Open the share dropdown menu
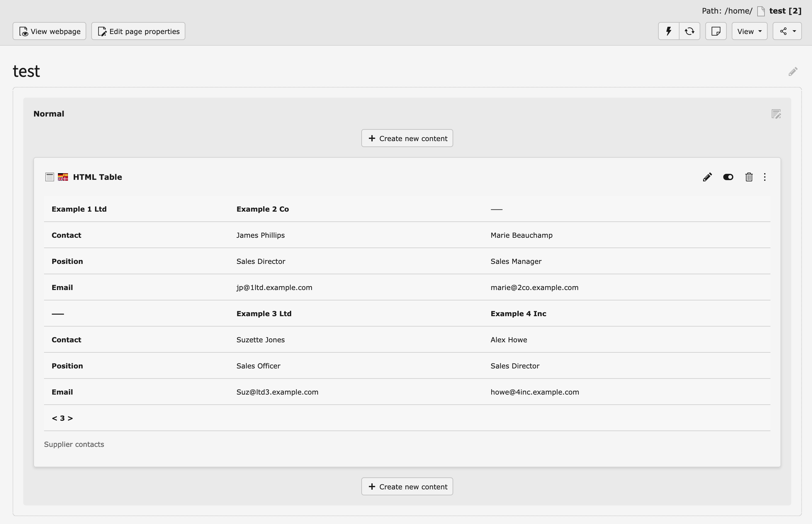 point(787,31)
